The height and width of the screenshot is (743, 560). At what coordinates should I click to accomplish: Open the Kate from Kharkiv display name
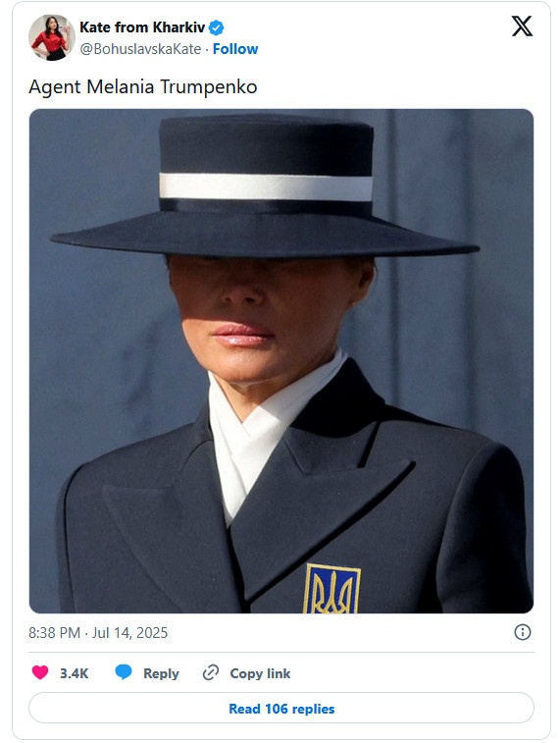(142, 27)
